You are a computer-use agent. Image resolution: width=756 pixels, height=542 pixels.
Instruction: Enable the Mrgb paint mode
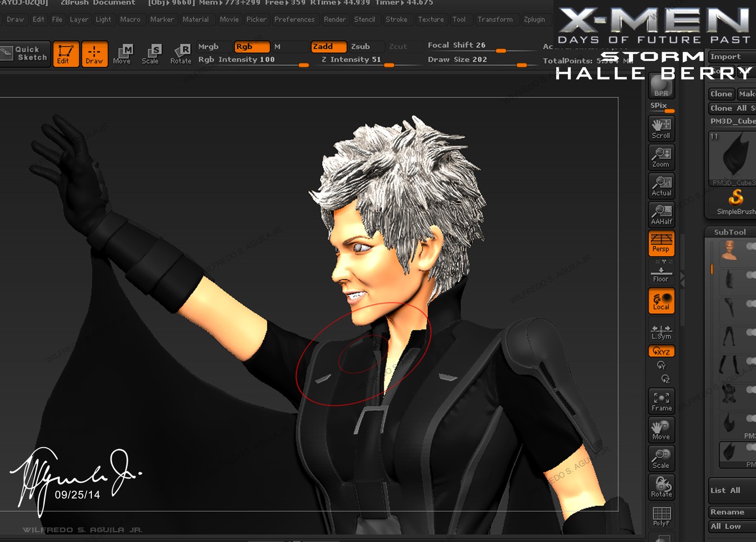click(214, 46)
